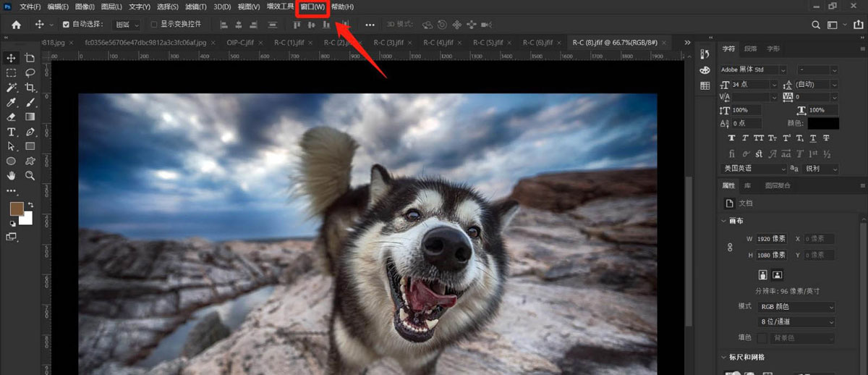The image size is (868, 375).
Task: Collapse the 画布 section
Action: click(724, 221)
